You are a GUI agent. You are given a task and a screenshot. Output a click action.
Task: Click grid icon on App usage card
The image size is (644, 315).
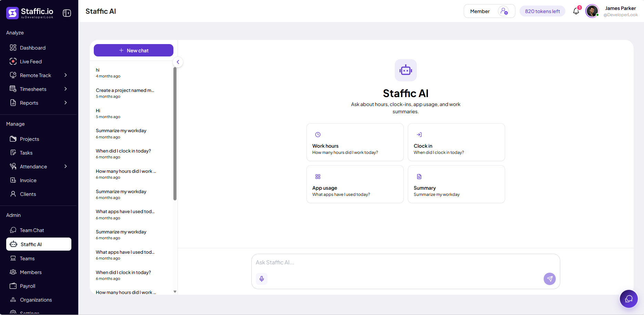pos(318,177)
